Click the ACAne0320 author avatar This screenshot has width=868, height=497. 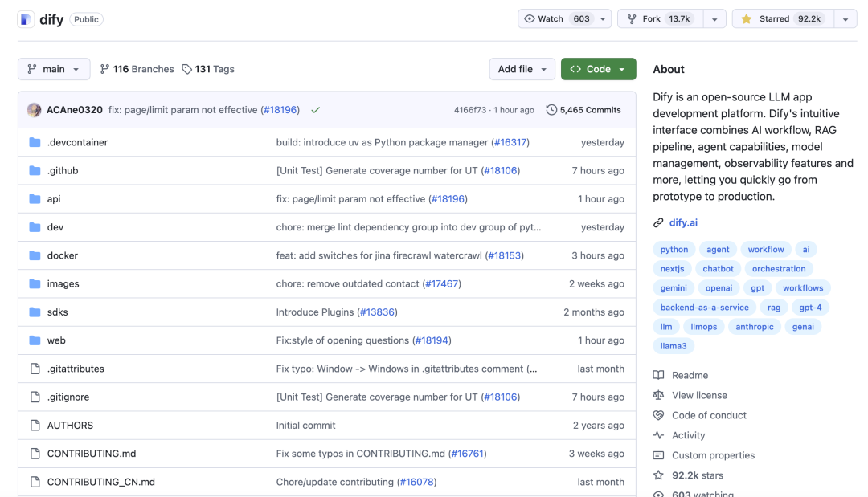coord(35,110)
